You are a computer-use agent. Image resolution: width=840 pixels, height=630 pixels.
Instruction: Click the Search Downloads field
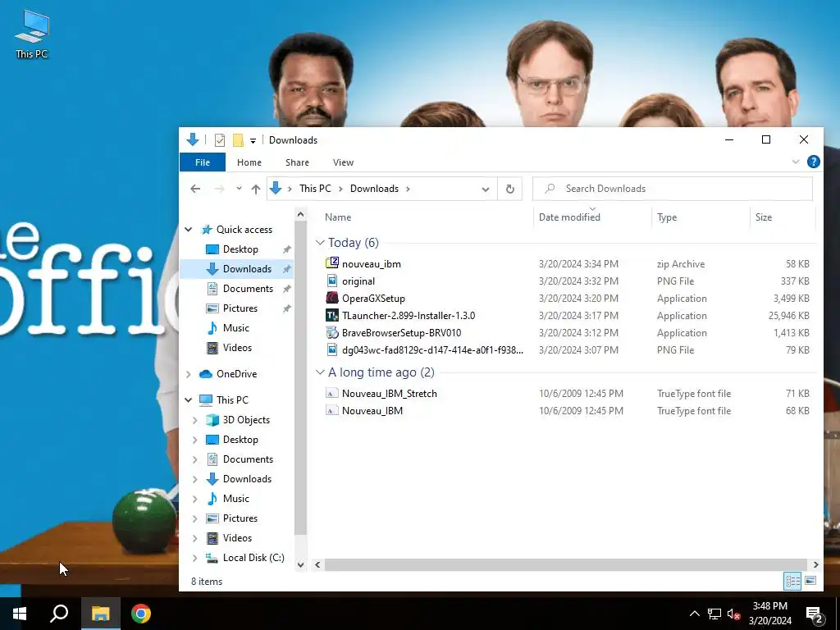[x=673, y=189]
